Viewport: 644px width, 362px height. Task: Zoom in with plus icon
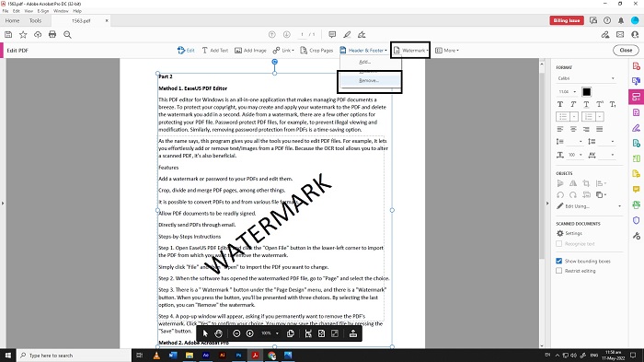point(249,333)
